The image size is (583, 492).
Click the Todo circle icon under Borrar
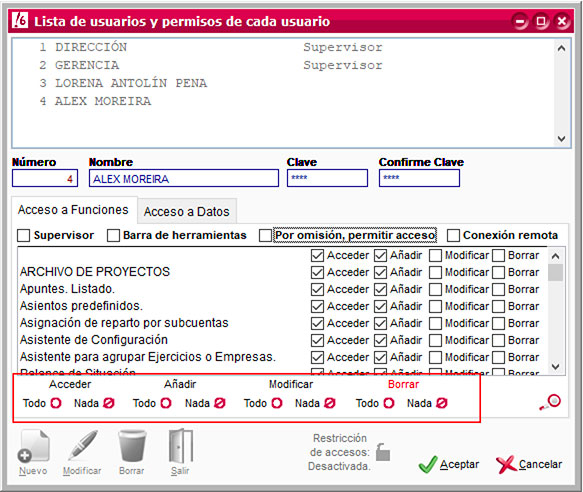pos(389,403)
